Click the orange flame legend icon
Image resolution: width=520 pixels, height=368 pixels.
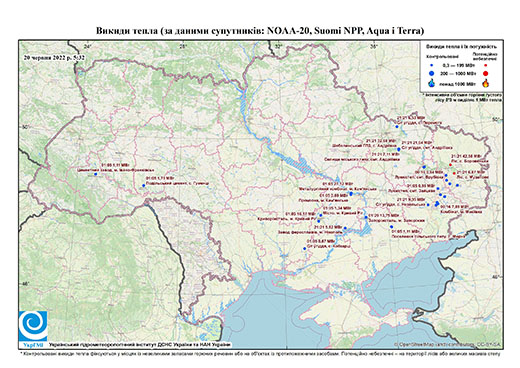coord(486,83)
